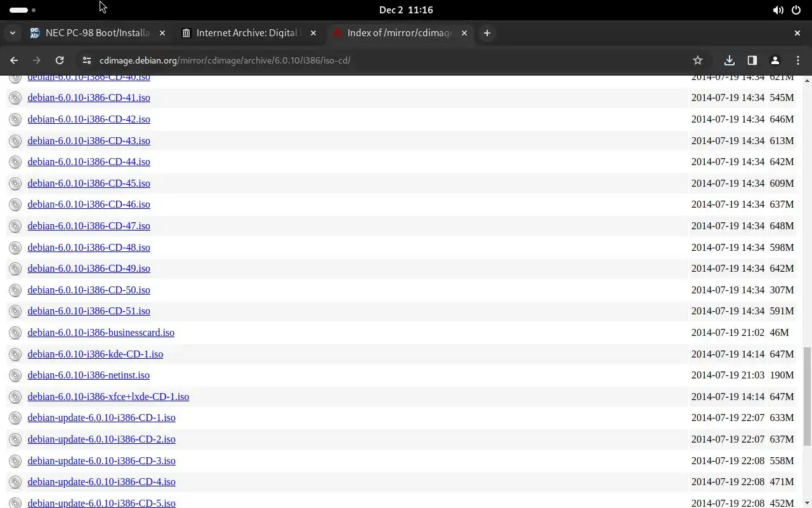The height and width of the screenshot is (508, 812).
Task: Close the Index of /mirror tab
Action: click(x=464, y=33)
